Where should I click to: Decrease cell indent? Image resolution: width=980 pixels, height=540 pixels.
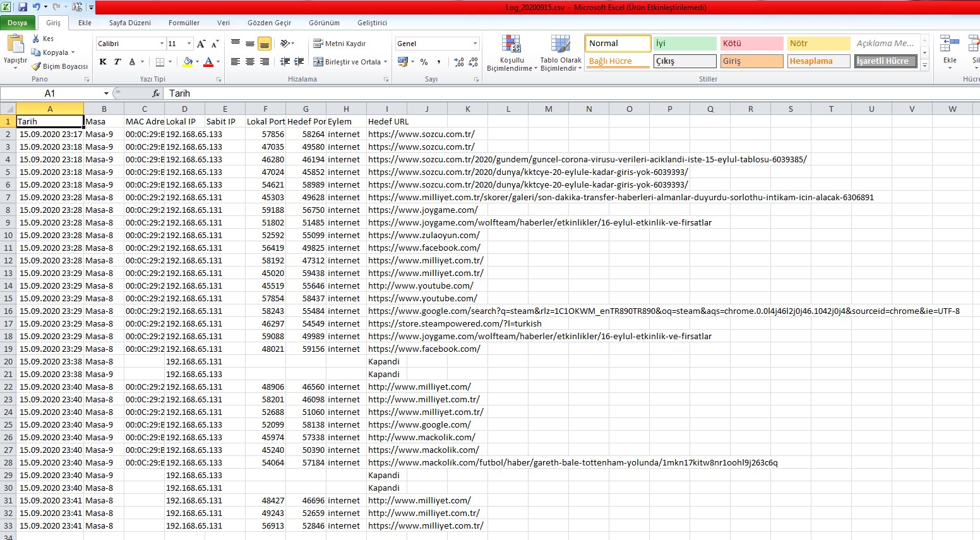[285, 62]
